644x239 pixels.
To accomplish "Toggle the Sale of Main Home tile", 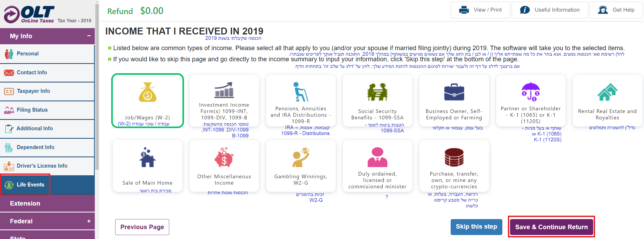I will tap(147, 166).
